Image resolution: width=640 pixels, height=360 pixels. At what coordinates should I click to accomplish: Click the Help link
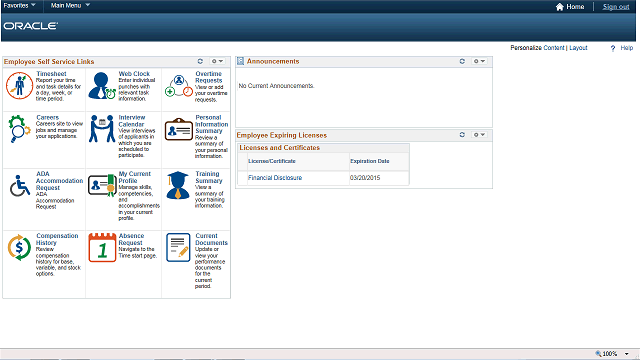point(627,48)
